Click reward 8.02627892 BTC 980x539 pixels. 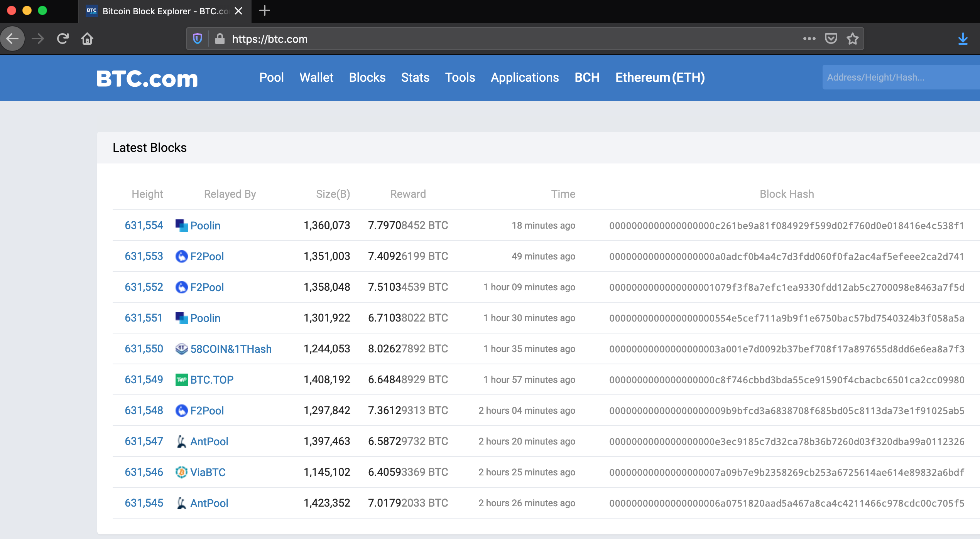coord(408,349)
